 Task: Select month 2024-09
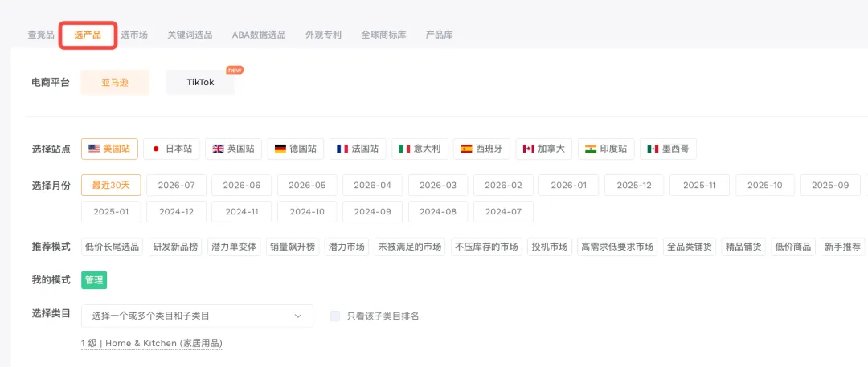pos(373,211)
